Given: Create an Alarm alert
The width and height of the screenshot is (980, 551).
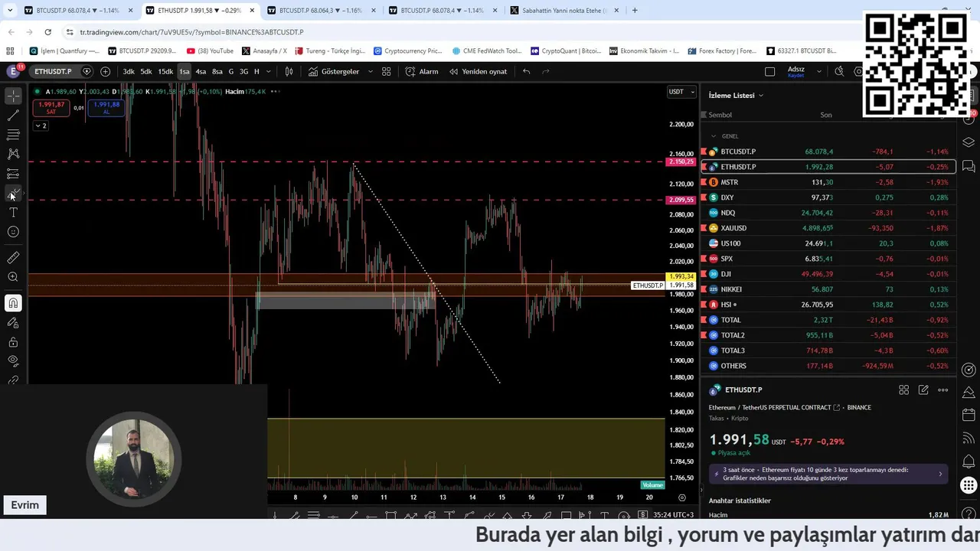Looking at the screenshot, I should coord(422,71).
